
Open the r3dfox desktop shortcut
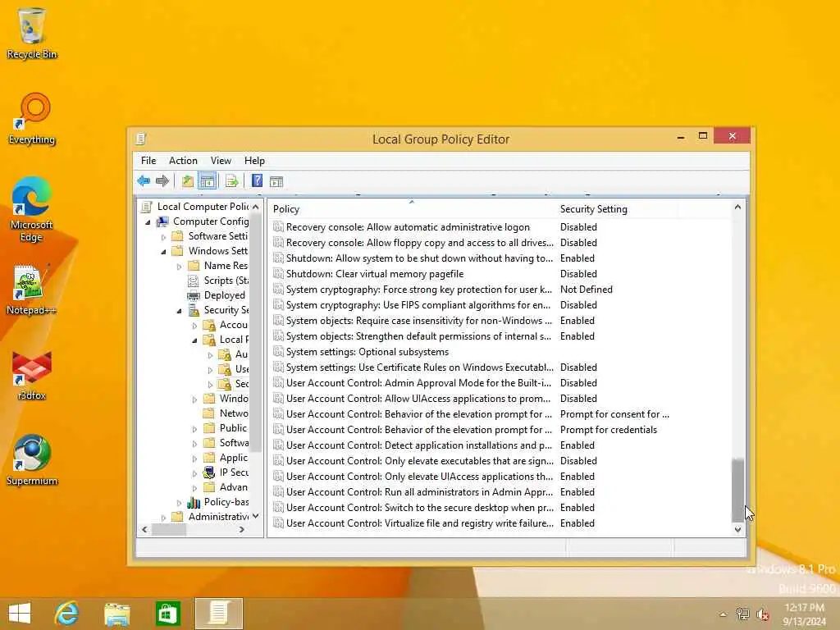(x=32, y=376)
